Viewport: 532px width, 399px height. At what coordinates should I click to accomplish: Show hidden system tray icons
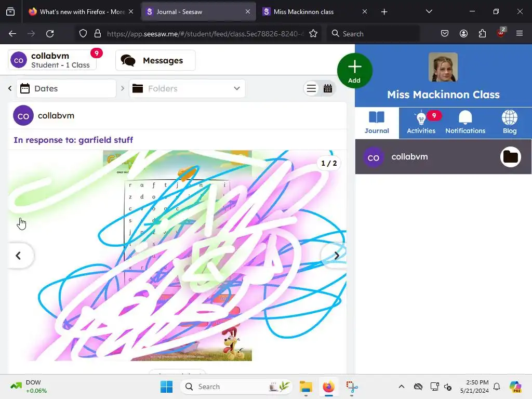(x=402, y=387)
